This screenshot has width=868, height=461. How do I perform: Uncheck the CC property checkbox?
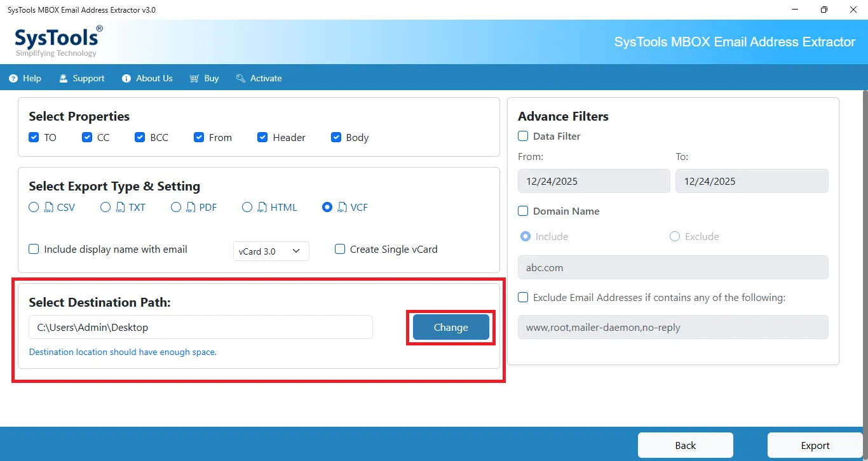pyautogui.click(x=87, y=137)
